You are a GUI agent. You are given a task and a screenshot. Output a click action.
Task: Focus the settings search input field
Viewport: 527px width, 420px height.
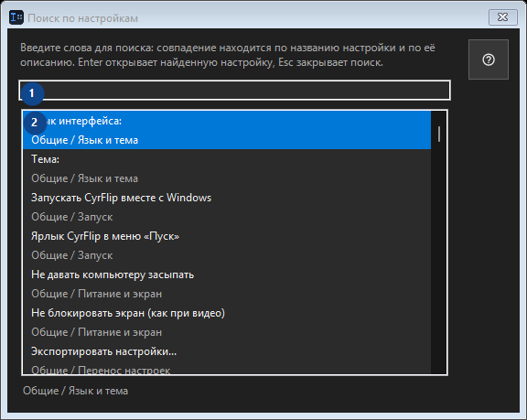tap(234, 90)
